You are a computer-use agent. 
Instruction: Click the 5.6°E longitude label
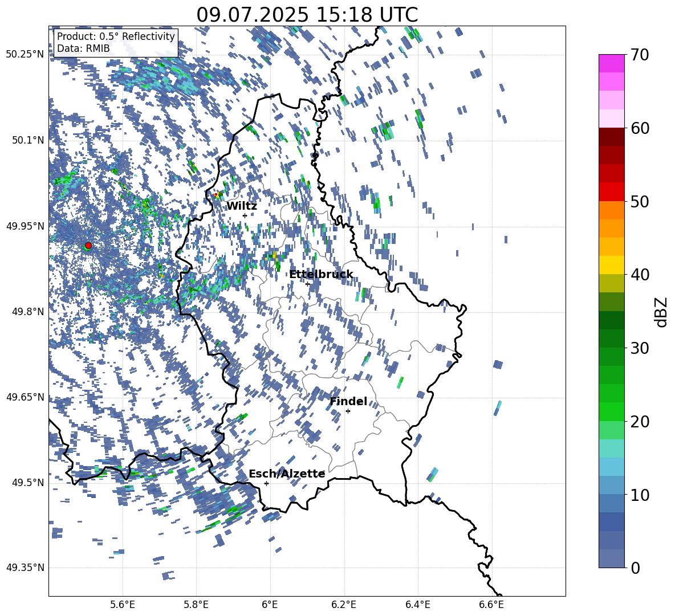click(x=123, y=605)
